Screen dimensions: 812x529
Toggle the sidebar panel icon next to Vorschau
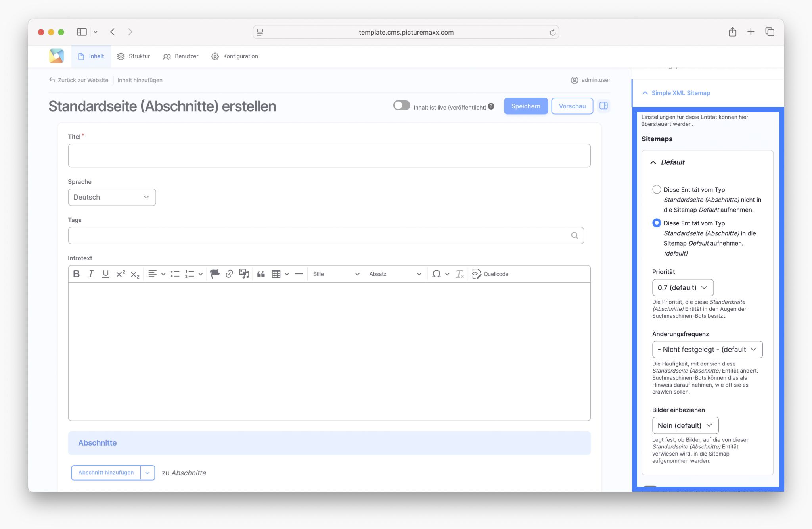[x=603, y=106]
